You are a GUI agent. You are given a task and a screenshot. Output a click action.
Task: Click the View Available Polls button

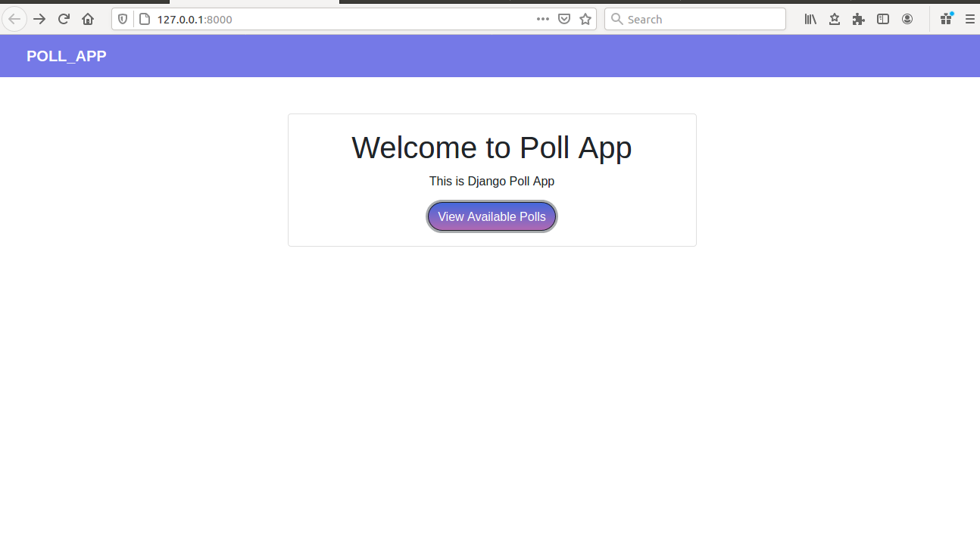point(492,216)
